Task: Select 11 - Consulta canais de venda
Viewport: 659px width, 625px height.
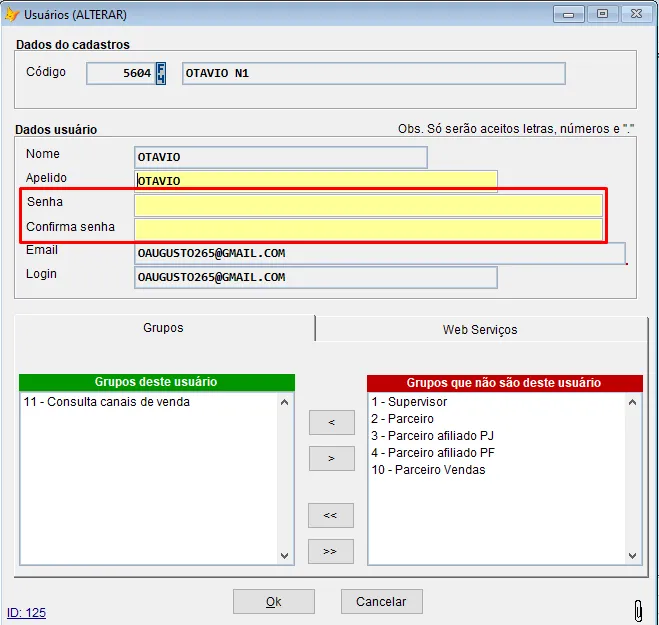Action: [x=106, y=402]
